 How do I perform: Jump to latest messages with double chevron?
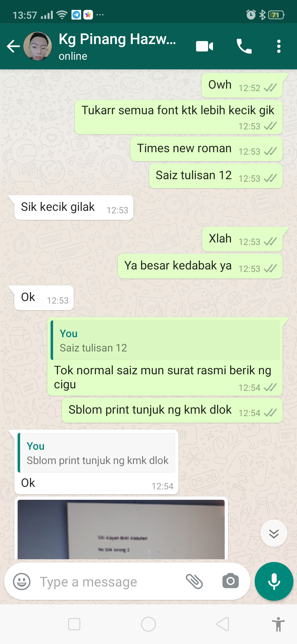coord(274,533)
